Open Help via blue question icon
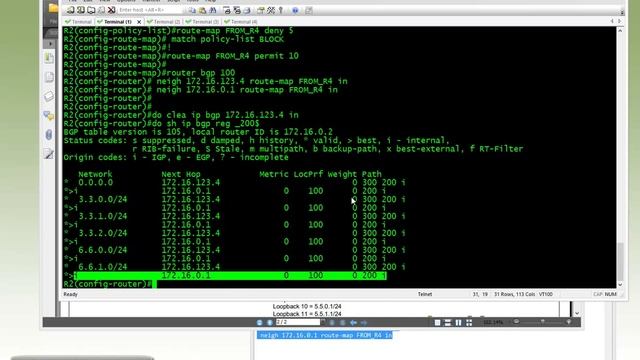 click(295, 10)
